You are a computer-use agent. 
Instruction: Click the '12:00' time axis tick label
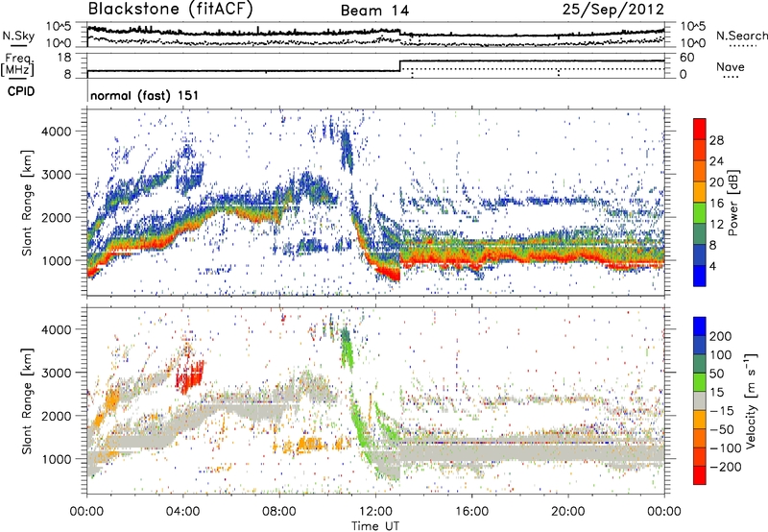pyautogui.click(x=375, y=512)
